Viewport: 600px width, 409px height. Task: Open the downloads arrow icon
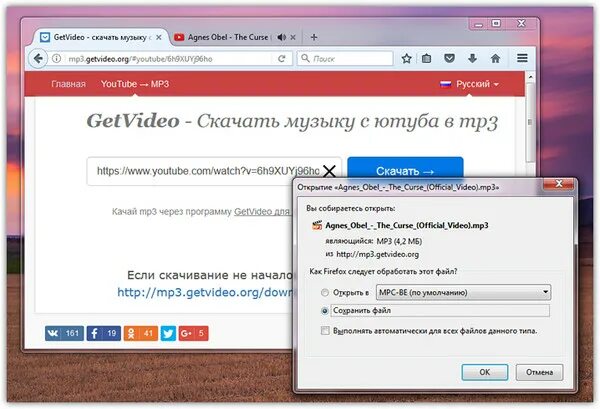(x=472, y=59)
